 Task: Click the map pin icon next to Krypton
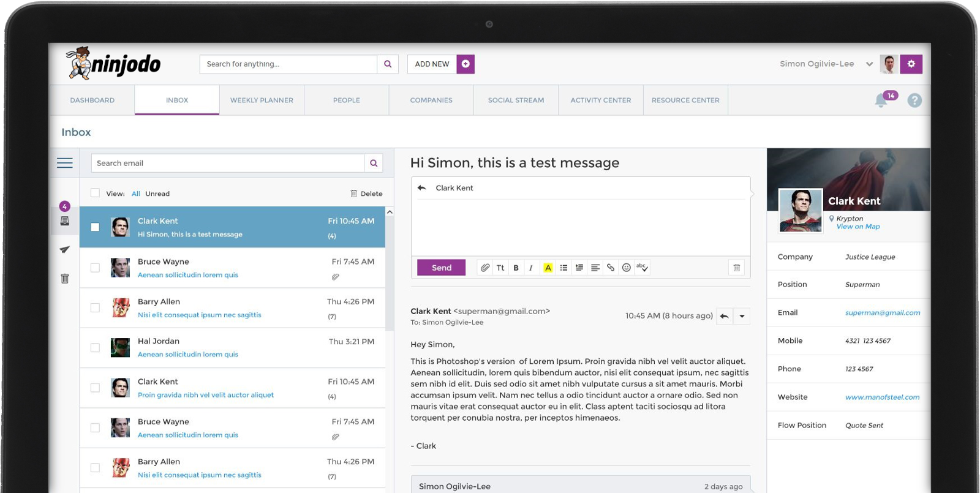click(x=832, y=219)
